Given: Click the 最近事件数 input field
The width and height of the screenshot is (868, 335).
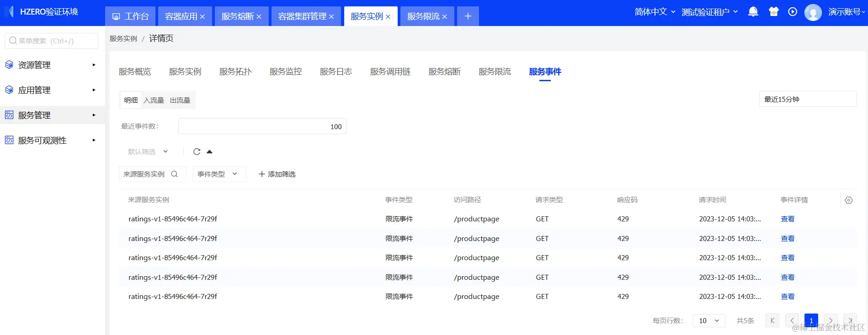Looking at the screenshot, I should 262,126.
